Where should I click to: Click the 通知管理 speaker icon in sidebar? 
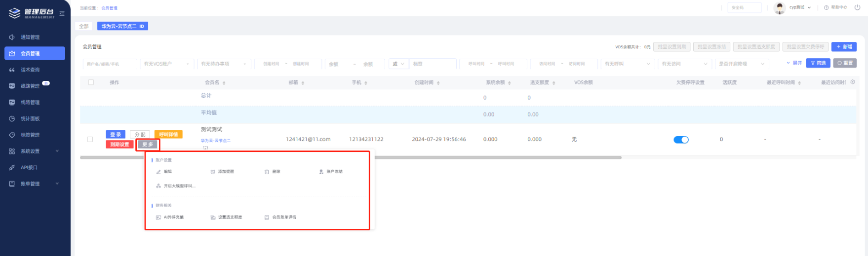[x=12, y=37]
